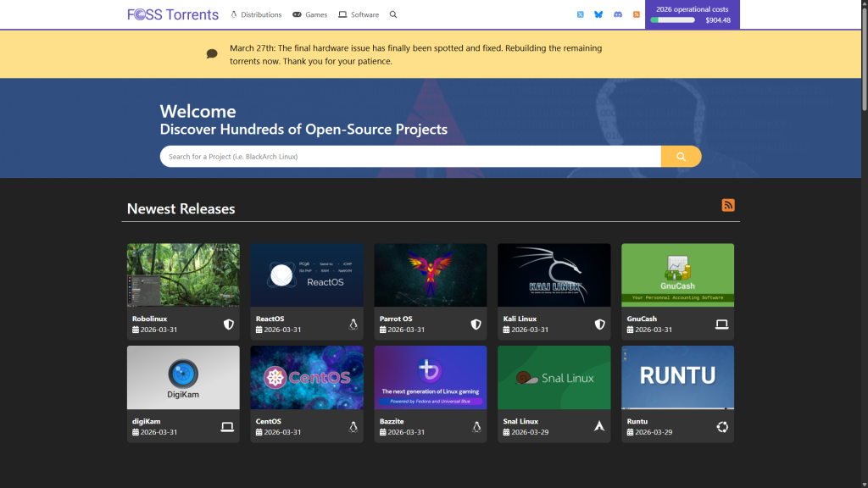
Task: Click the orange search button in the hero section
Action: (680, 156)
